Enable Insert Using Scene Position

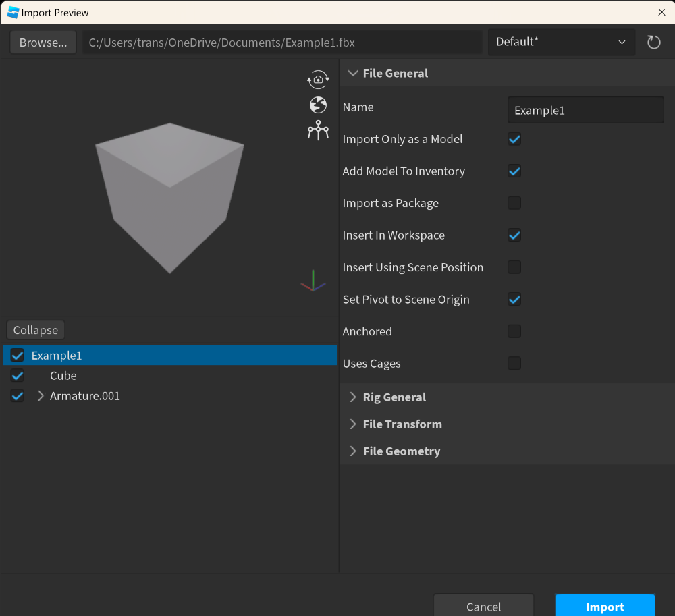click(x=514, y=267)
